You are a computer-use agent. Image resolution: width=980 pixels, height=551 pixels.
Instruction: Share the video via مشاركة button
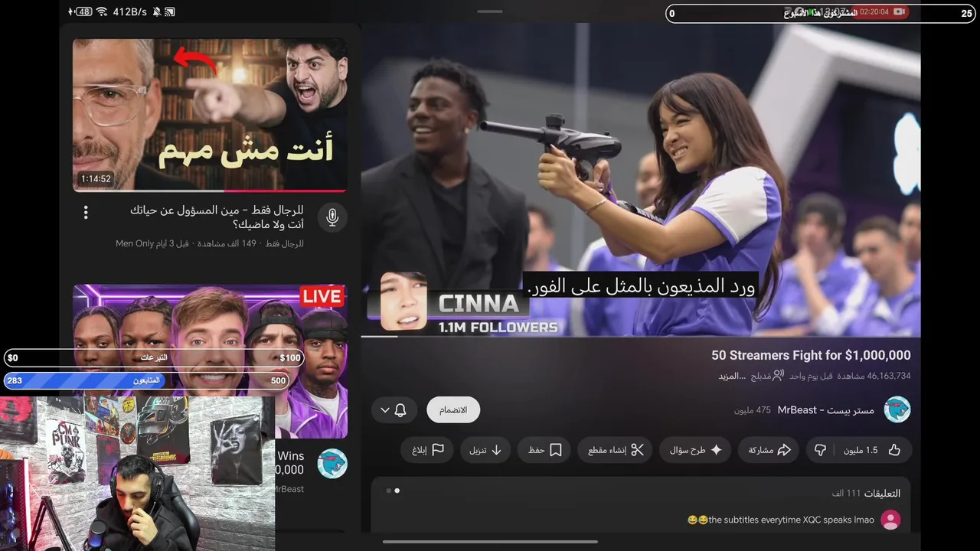769,450
